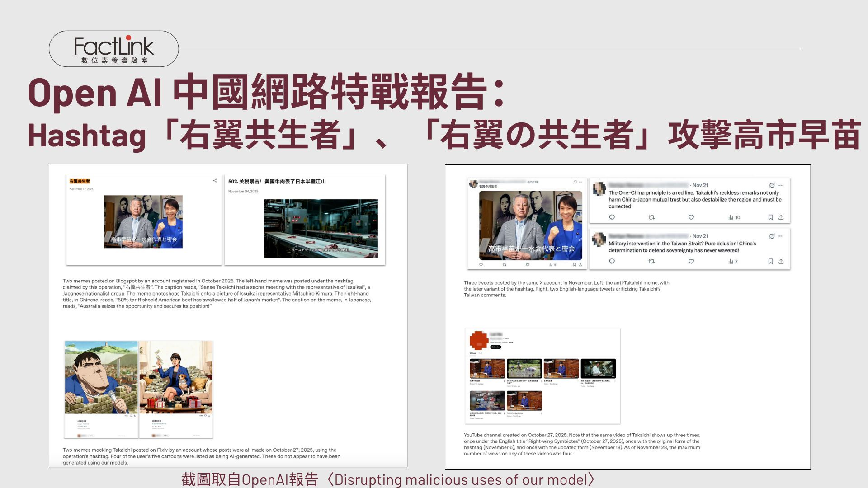Click Grok icon on the Taiwan Strait tweet
This screenshot has width=868, height=488.
[772, 236]
